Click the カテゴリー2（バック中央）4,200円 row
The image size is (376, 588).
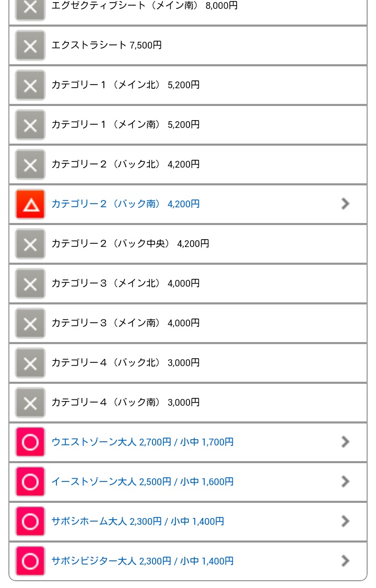point(130,243)
